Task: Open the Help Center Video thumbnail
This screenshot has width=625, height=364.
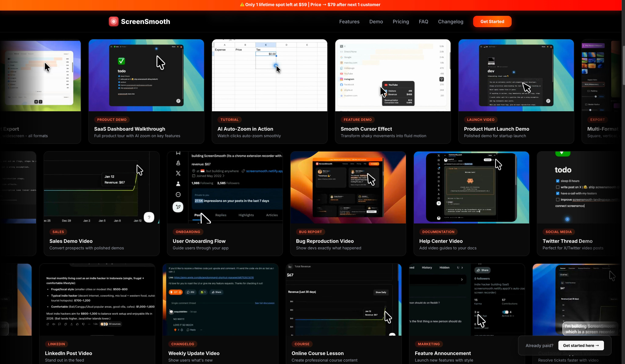Action: click(471, 187)
